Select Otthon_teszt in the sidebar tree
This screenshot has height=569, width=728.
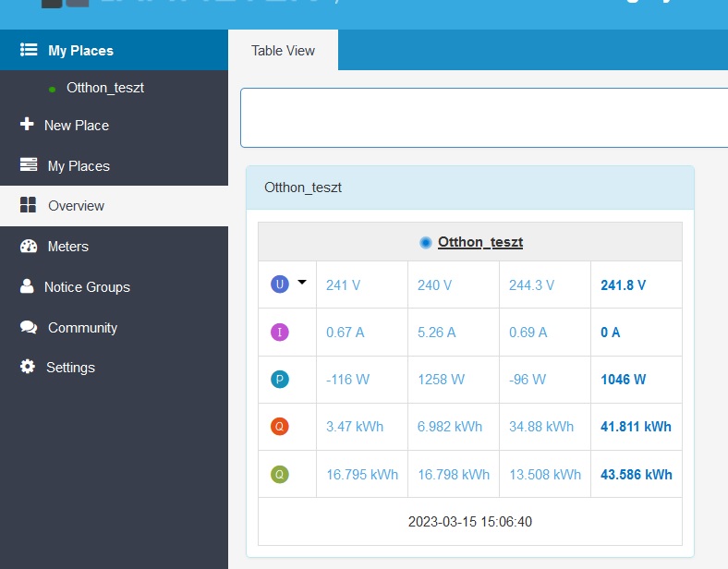pos(104,88)
